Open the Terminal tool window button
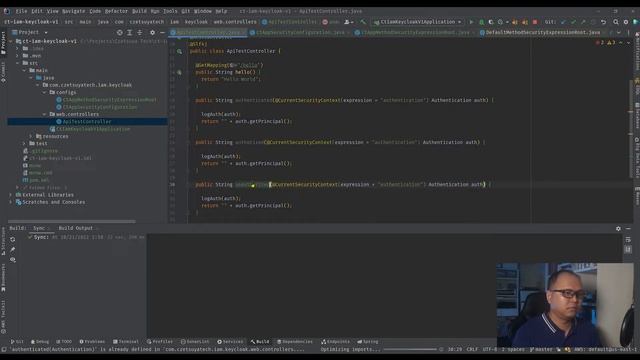This screenshot has width=640, height=360. 126,342
